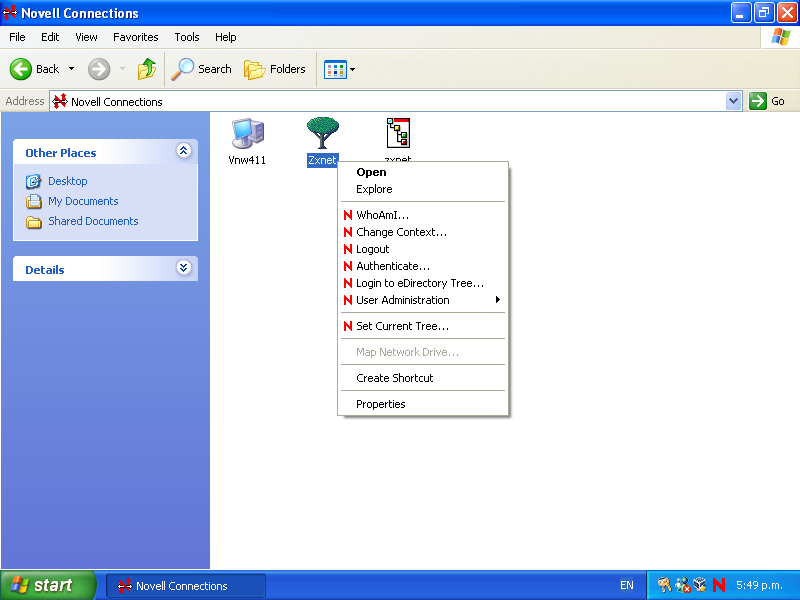Open the View menu
The height and width of the screenshot is (600, 800).
click(x=86, y=37)
